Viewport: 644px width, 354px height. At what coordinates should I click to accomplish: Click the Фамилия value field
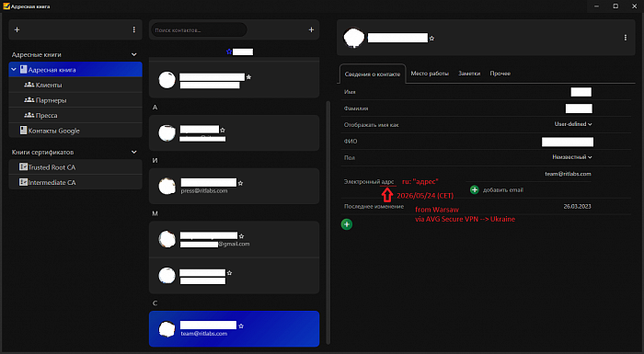(579, 108)
